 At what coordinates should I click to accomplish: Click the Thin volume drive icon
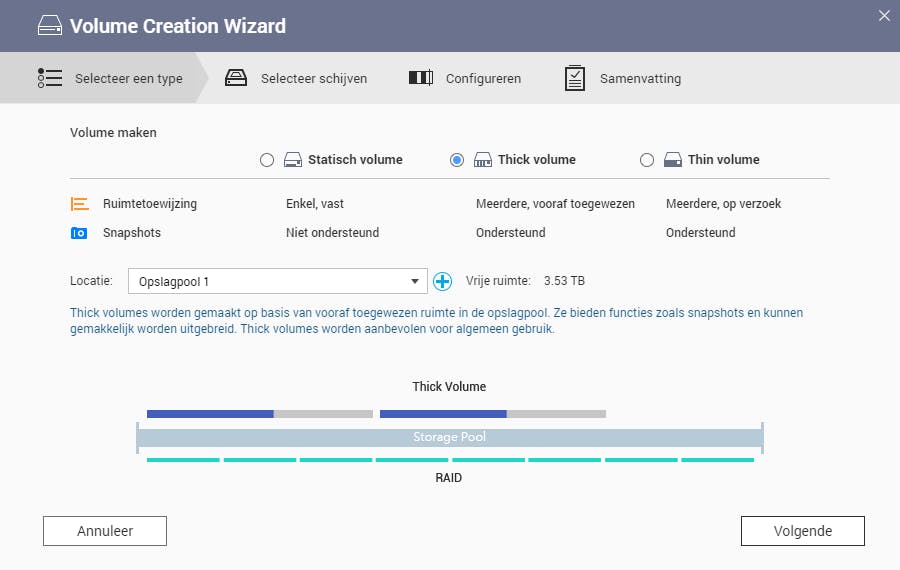(x=673, y=160)
